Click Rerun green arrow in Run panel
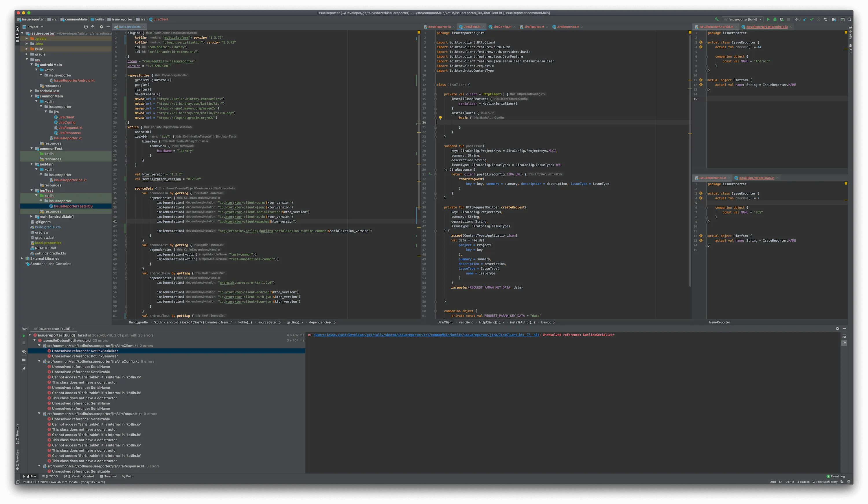868x504 pixels. point(24,336)
